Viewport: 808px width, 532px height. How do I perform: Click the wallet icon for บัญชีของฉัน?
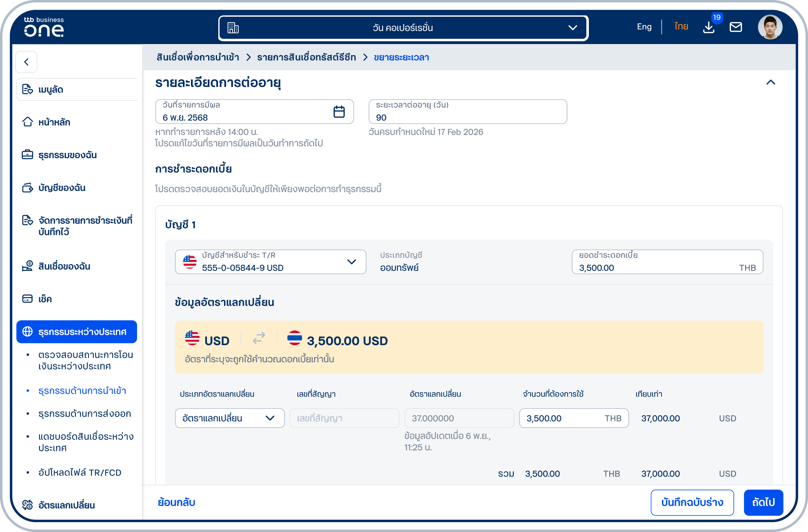27,188
